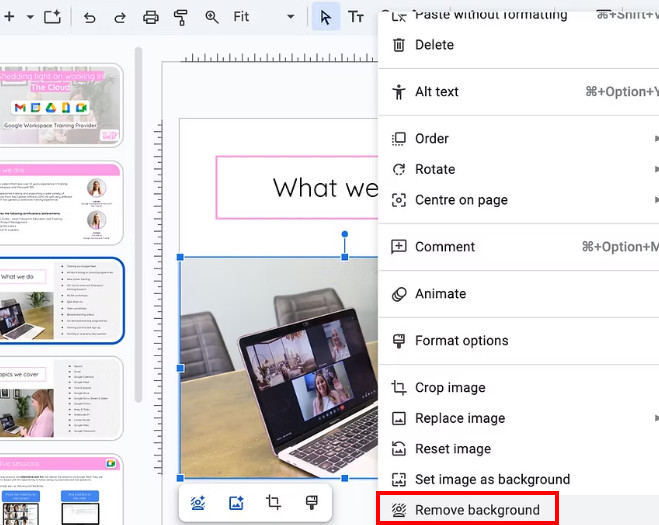Viewport: 659px width, 525px height.
Task: Select the 'Topics we cover' slide thumbnail
Action: click(61, 398)
